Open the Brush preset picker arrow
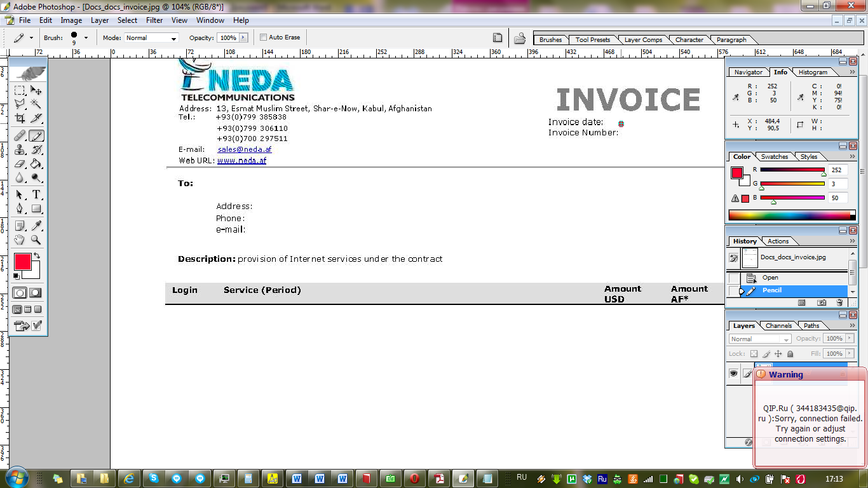Screen dimensions: 868x488 tap(86, 38)
